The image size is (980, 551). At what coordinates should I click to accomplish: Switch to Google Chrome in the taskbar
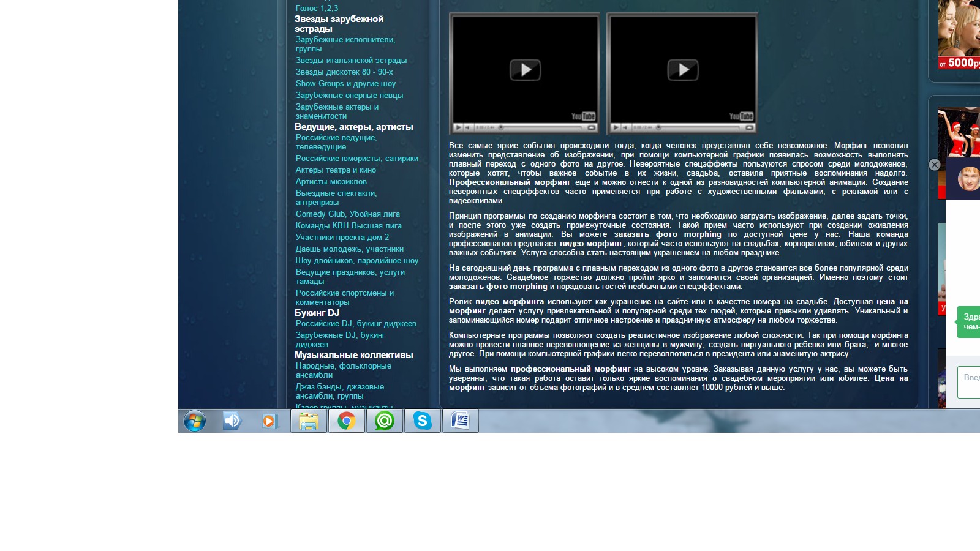point(347,421)
